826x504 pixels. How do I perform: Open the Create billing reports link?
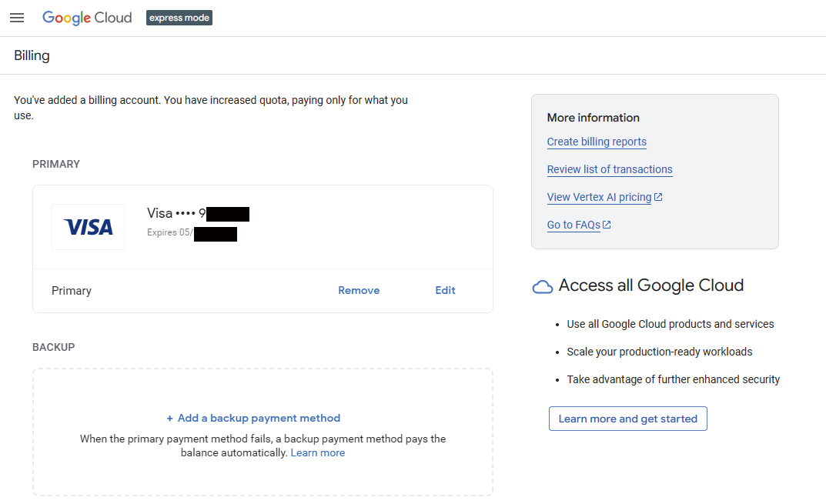[x=597, y=142]
